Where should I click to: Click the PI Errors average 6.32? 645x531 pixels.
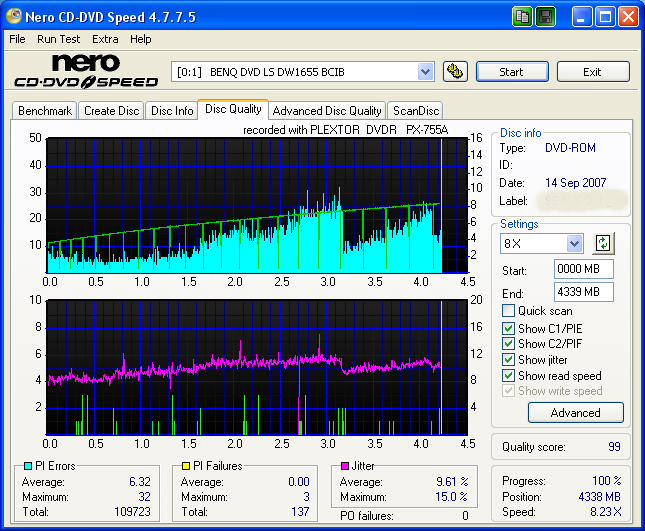pos(140,482)
